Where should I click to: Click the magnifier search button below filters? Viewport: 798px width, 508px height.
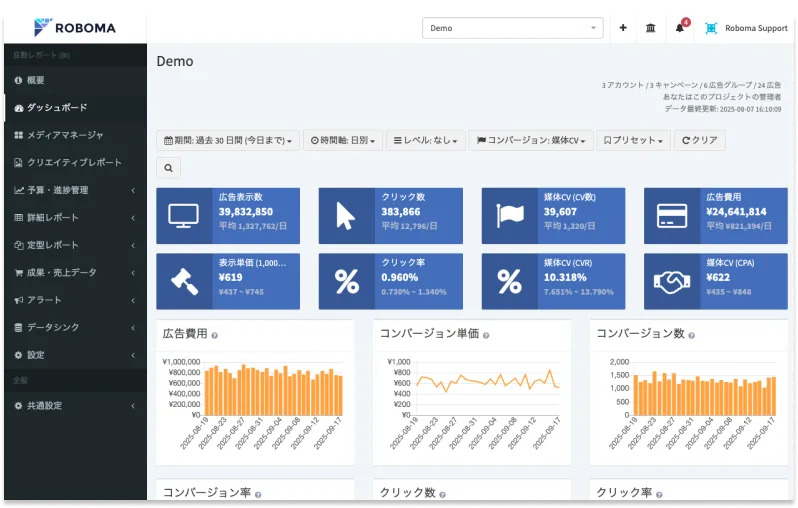(169, 167)
